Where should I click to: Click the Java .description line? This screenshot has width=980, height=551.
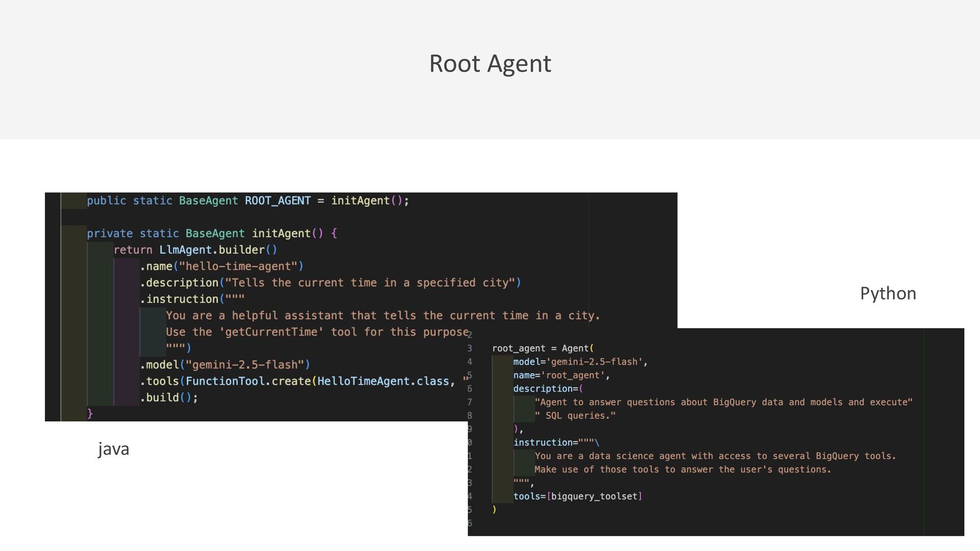330,282
